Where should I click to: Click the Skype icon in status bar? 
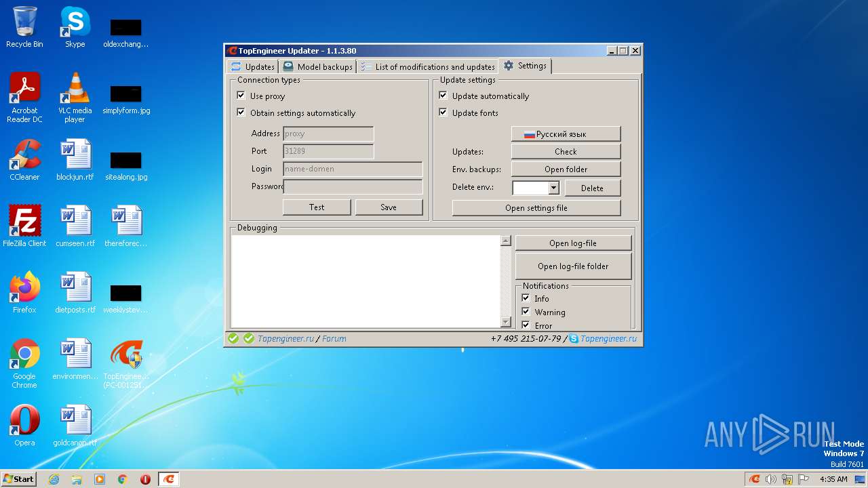click(x=574, y=338)
